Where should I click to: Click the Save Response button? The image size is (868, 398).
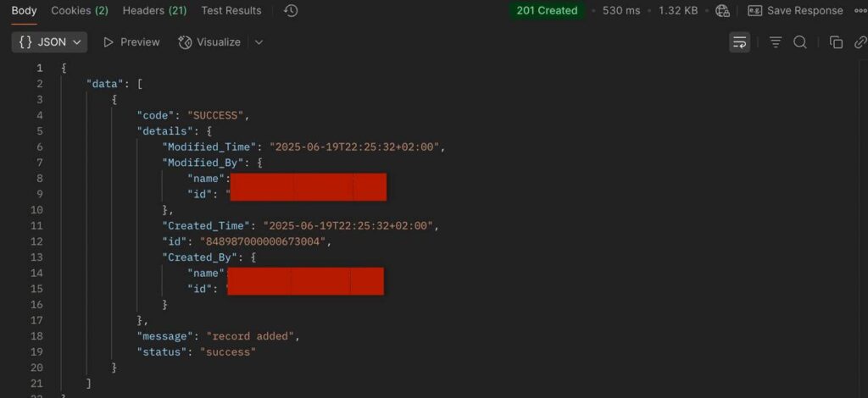pos(795,10)
